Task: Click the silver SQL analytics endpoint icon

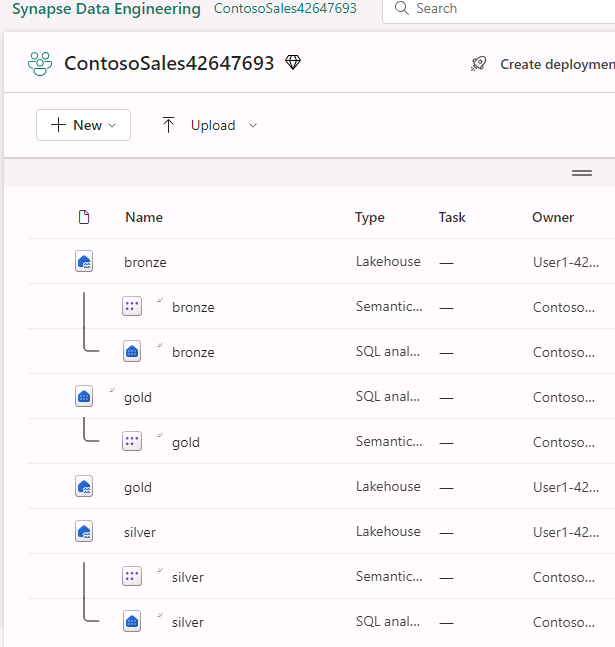Action: tap(132, 622)
